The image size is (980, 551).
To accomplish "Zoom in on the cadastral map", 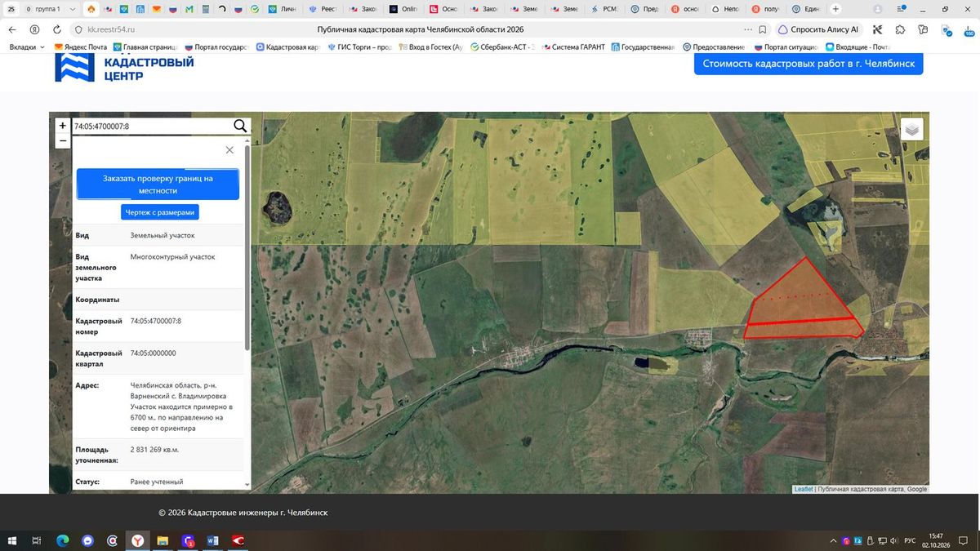I will [62, 126].
